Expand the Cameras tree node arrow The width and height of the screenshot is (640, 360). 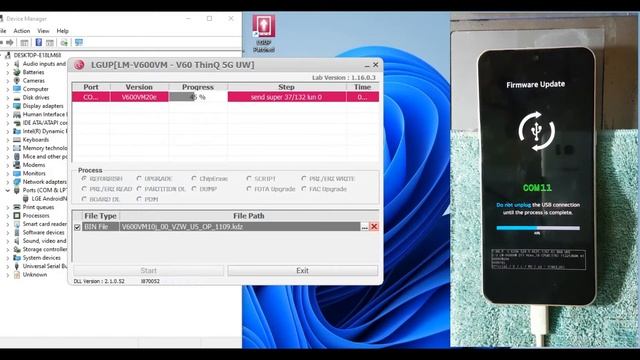click(7, 81)
